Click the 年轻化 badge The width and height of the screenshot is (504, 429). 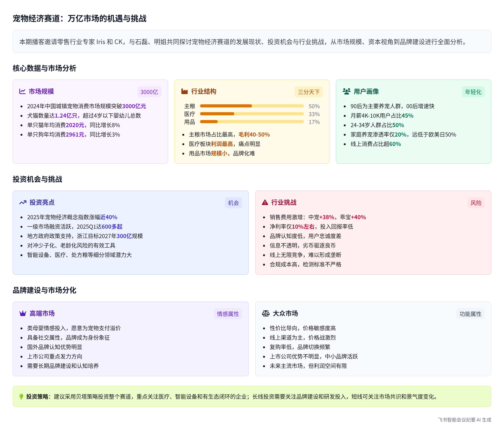[x=473, y=92]
